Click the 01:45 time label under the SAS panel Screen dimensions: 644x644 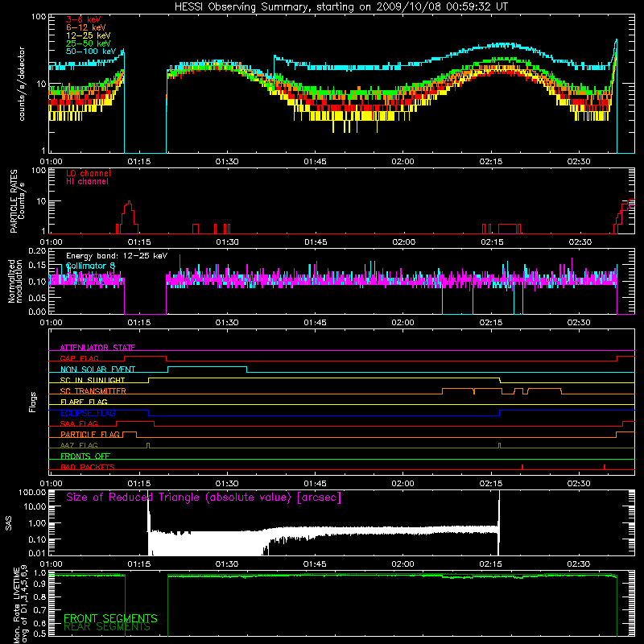pyautogui.click(x=315, y=564)
